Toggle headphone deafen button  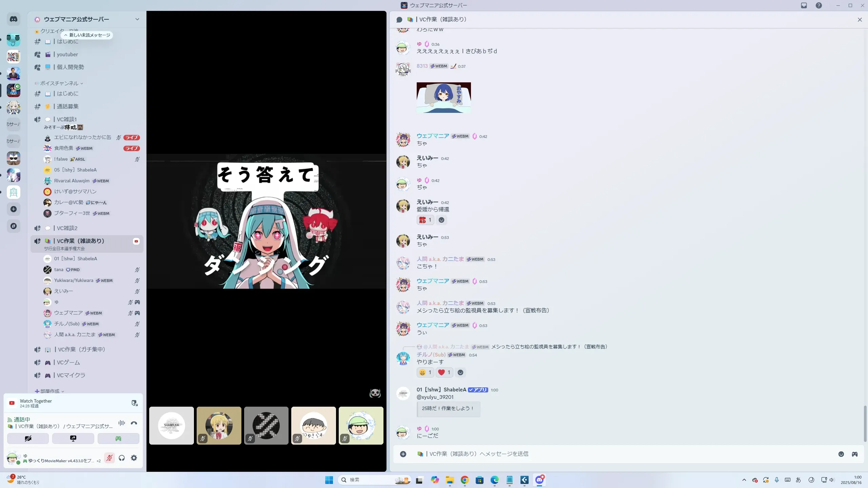(x=122, y=458)
